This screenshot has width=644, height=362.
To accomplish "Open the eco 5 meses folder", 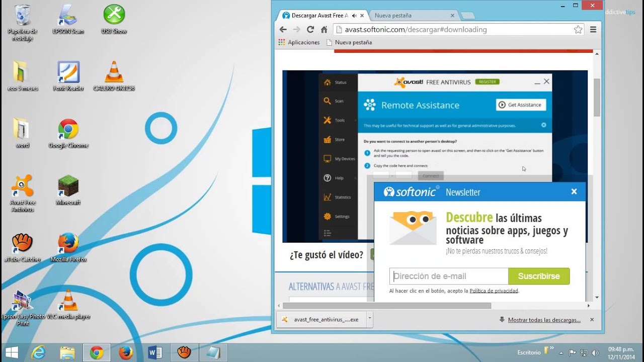I will 23,76.
